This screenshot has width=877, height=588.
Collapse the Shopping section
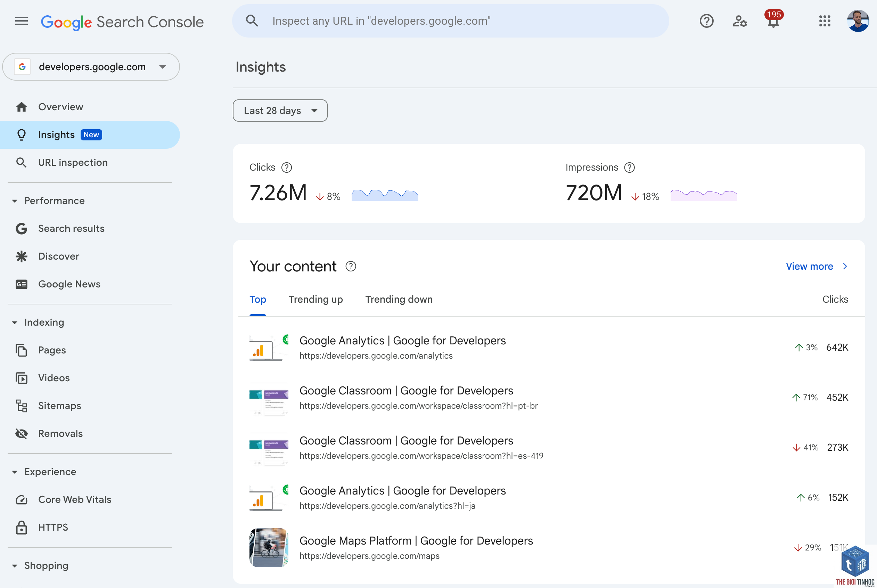[x=15, y=565]
